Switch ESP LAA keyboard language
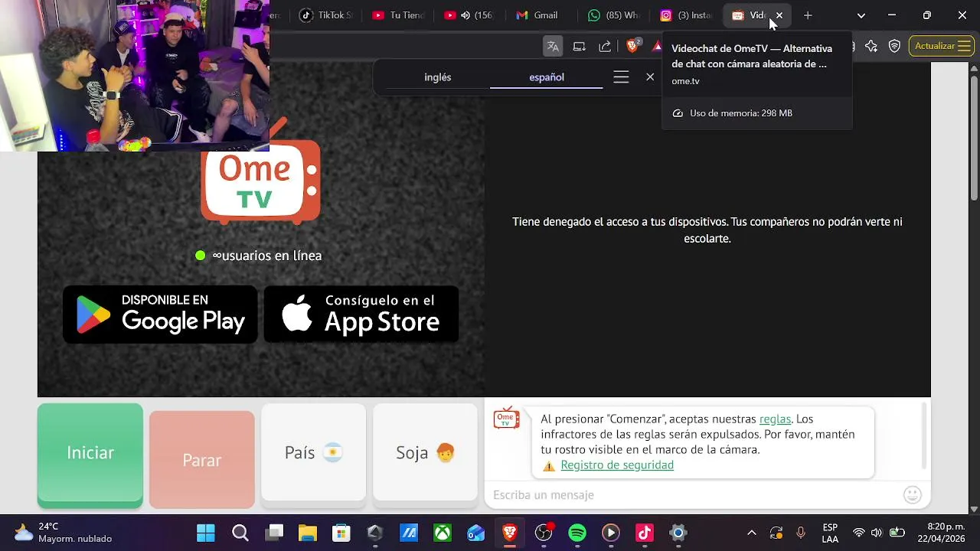Viewport: 980px width, 551px height. click(830, 533)
